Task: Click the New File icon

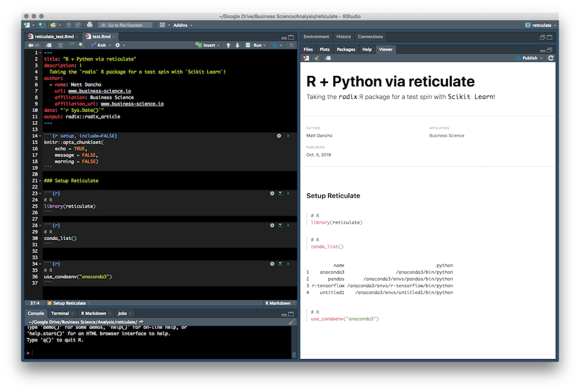Action: [27, 25]
